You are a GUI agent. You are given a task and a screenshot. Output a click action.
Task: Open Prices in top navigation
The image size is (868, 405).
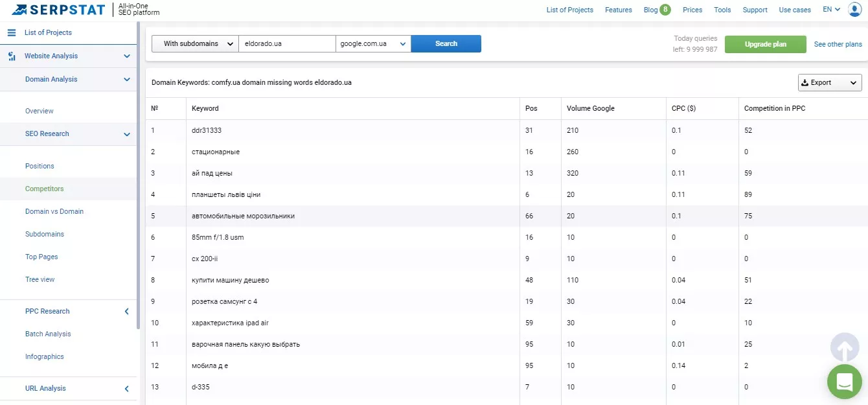pyautogui.click(x=692, y=10)
